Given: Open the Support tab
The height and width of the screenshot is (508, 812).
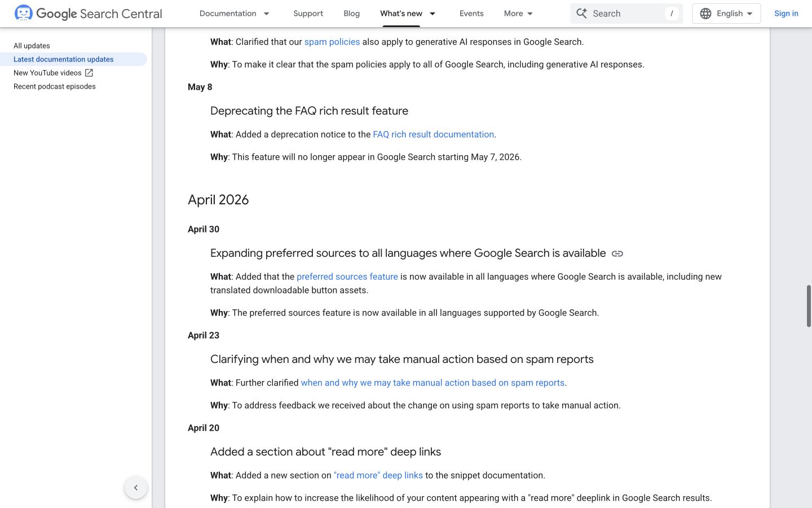Looking at the screenshot, I should coord(308,14).
